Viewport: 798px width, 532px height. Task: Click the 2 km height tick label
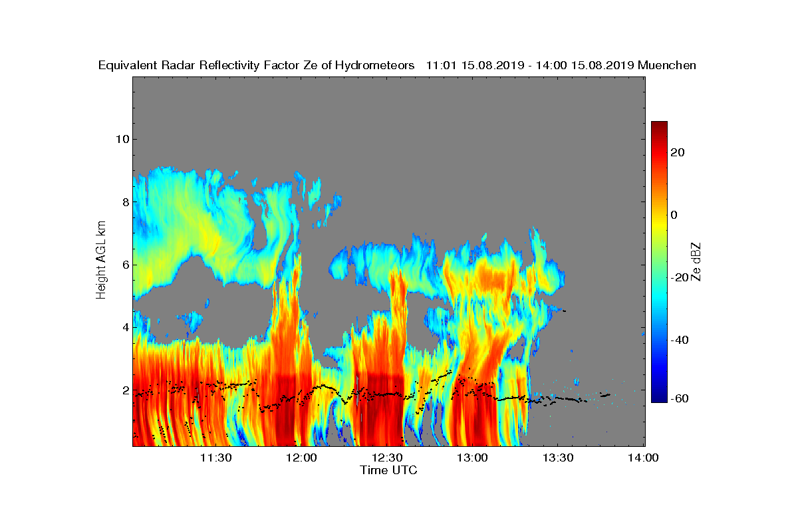[x=125, y=390]
